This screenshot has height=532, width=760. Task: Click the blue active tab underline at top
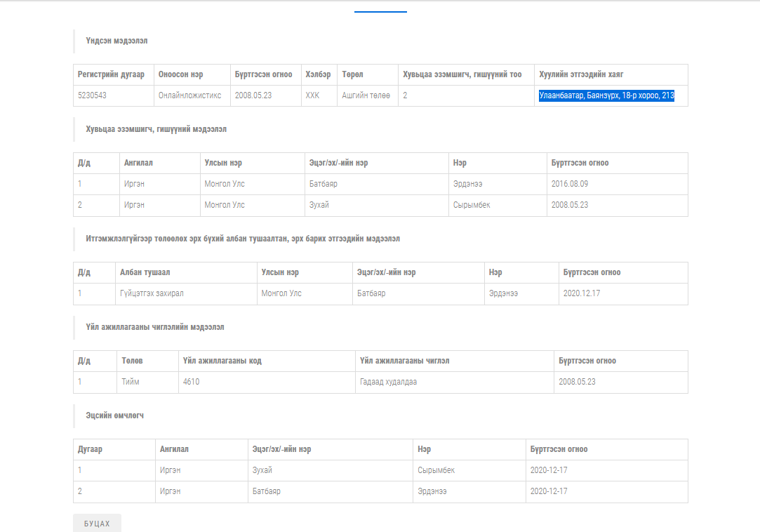380,12
